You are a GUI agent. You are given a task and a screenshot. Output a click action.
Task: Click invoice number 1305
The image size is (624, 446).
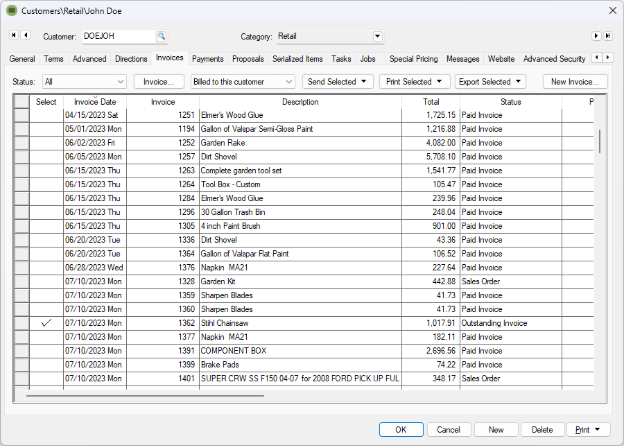(x=163, y=226)
